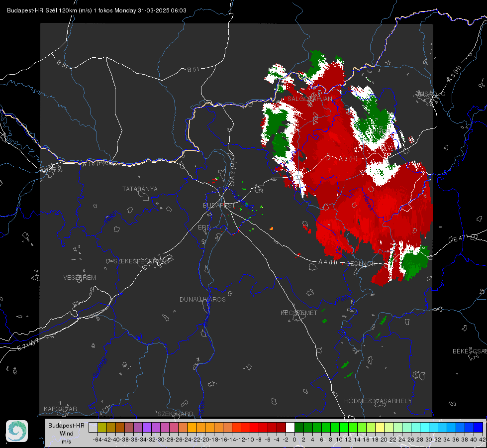487x448 pixels.
Task: Click the KECSKEMÉT city label
Action: [299, 313]
